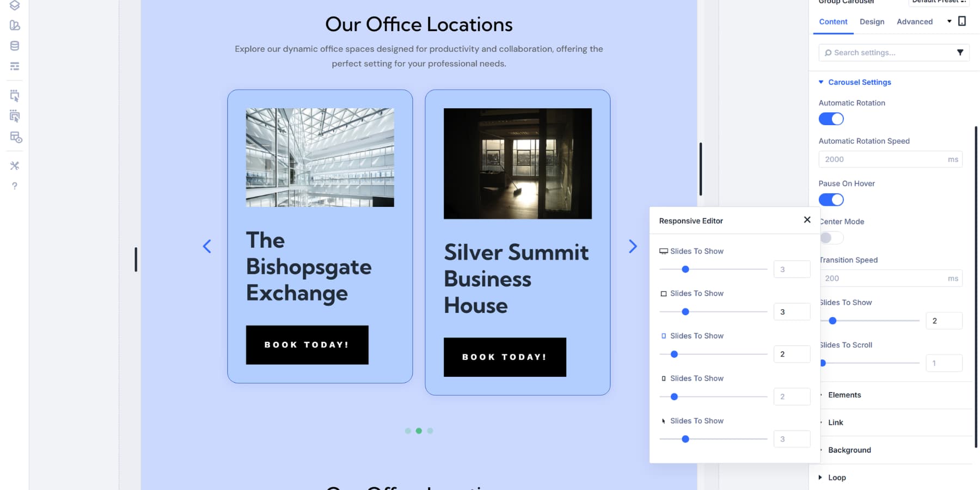Screen dimensions: 980x490
Task: Activate the single element select tool
Action: (x=15, y=96)
